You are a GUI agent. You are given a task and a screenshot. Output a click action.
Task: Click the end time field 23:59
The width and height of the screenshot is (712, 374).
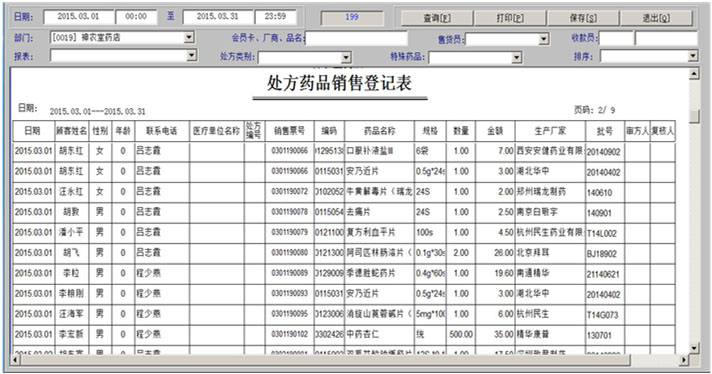tap(275, 17)
